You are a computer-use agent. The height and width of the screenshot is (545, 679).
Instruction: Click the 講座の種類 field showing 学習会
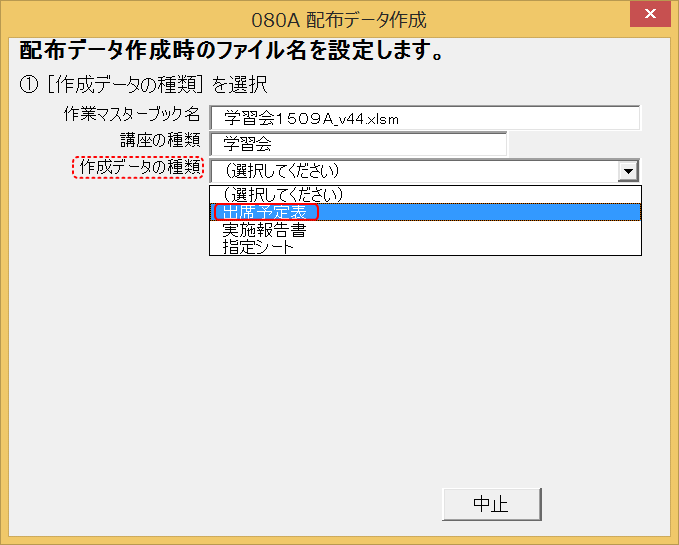(x=358, y=144)
